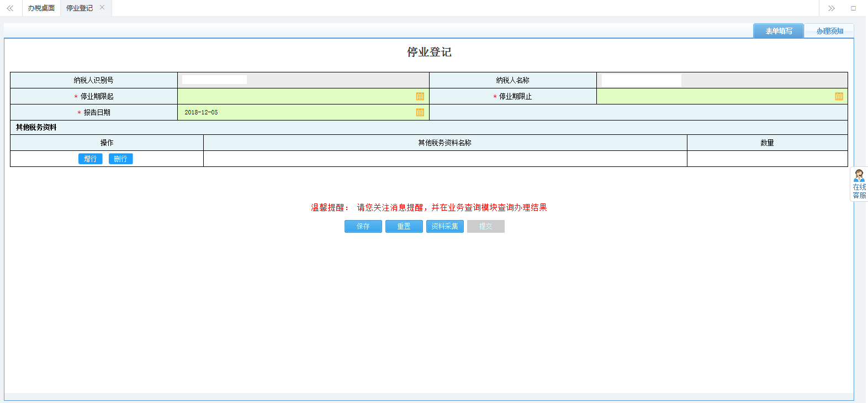Open 资料采集 data collection
Viewport: 868px width, 403px height.
pyautogui.click(x=445, y=226)
